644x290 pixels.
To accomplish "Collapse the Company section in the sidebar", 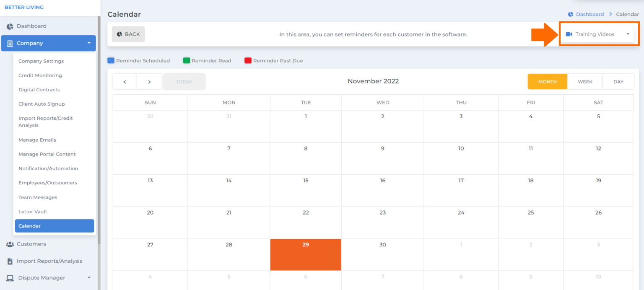I will click(x=88, y=43).
